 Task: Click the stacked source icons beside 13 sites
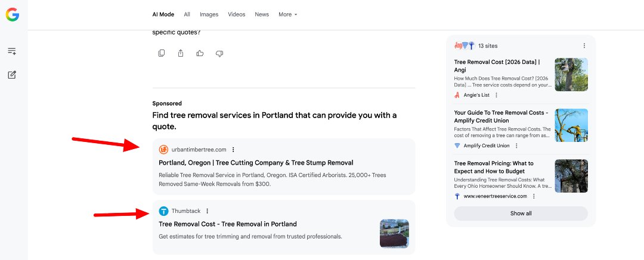[x=465, y=45]
